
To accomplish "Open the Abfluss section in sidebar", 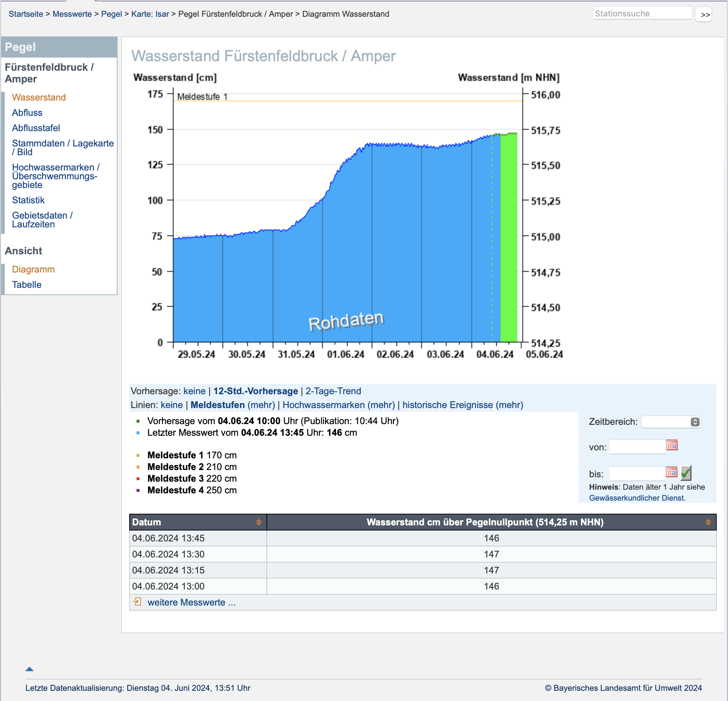I will click(27, 113).
